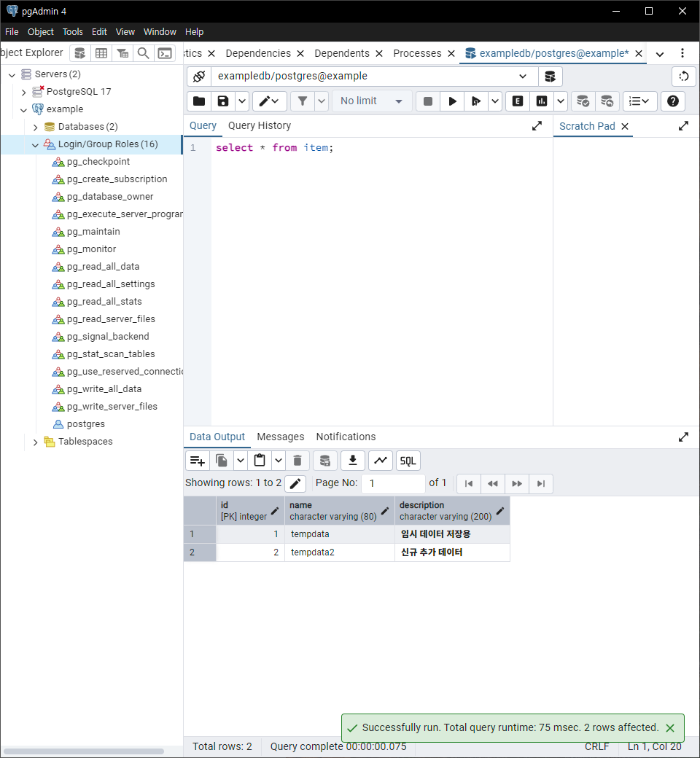Open Search Objects magnifier icon
The height and width of the screenshot is (758, 700).
[x=143, y=53]
